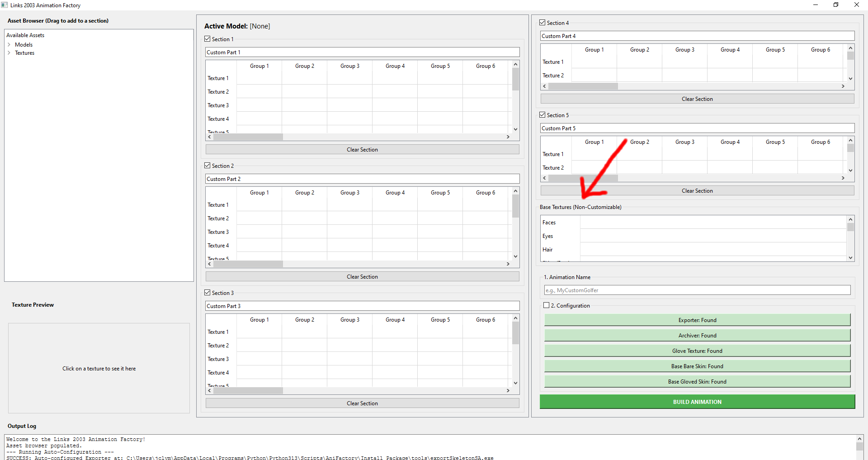Click Section 2 horizontal scrollbar thumb

248,264
